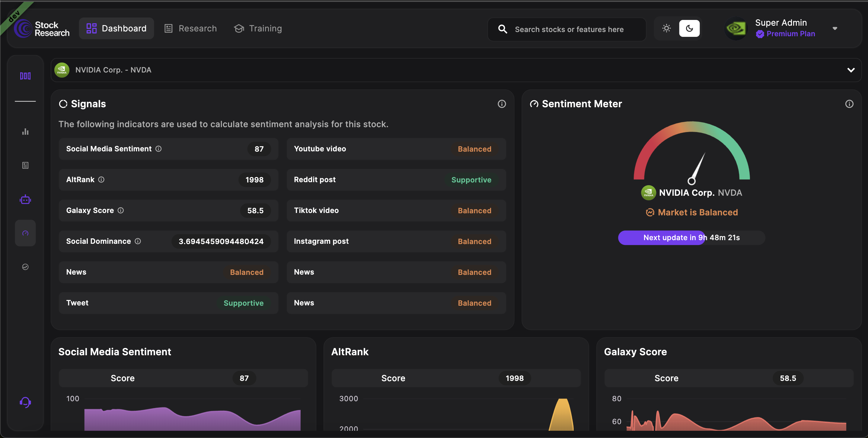
Task: Click the Market is Balanced status text
Action: pos(697,212)
